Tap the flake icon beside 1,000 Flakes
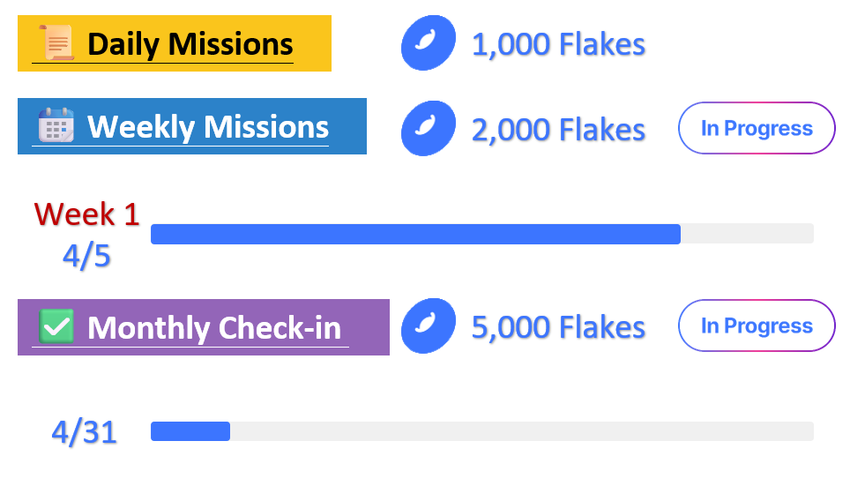The height and width of the screenshot is (487, 850). click(429, 45)
